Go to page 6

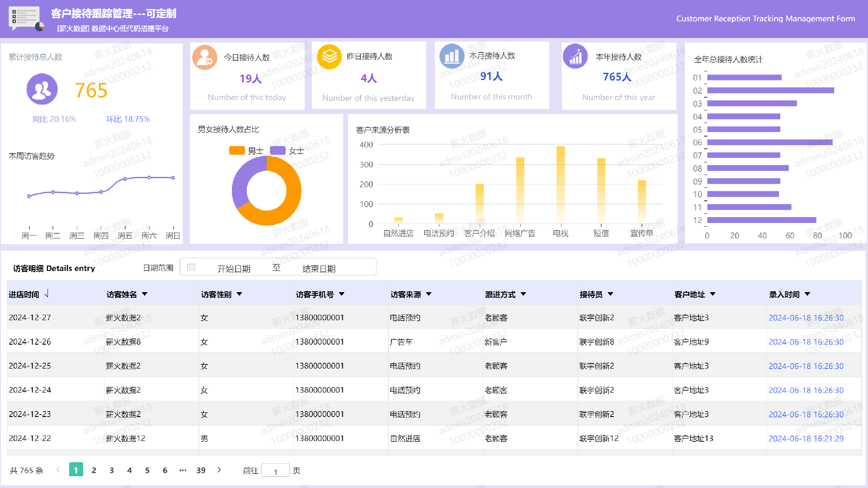coord(165,470)
